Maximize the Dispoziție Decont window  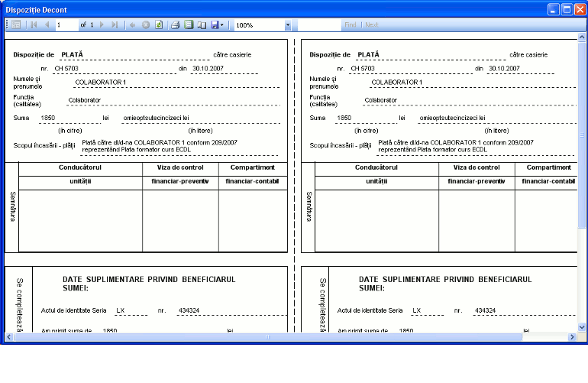567,9
